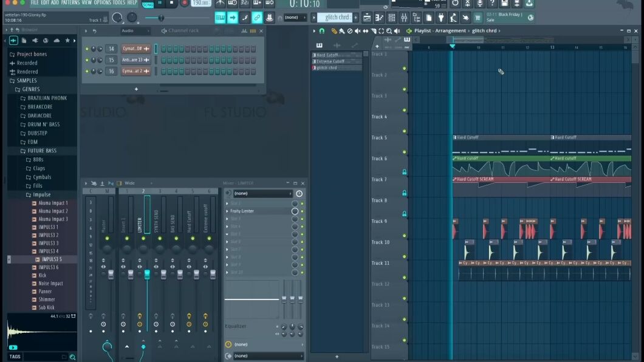Click the stop button in the transport
644x362 pixels.
[171, 3]
